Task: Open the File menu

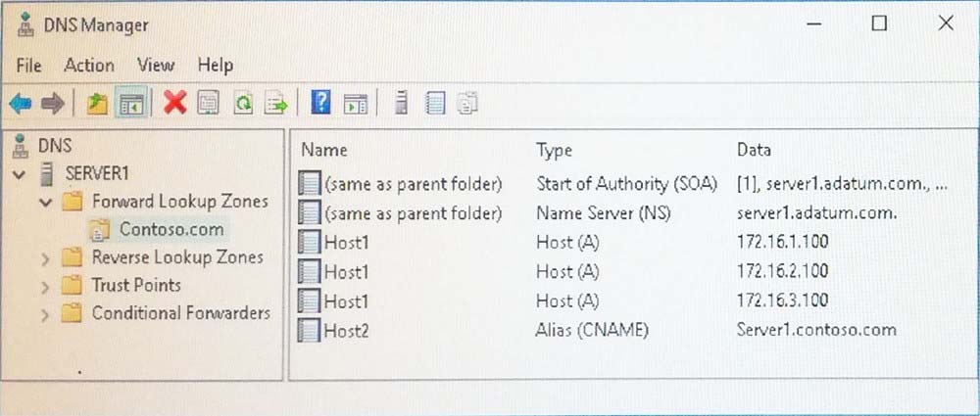Action: (28, 65)
